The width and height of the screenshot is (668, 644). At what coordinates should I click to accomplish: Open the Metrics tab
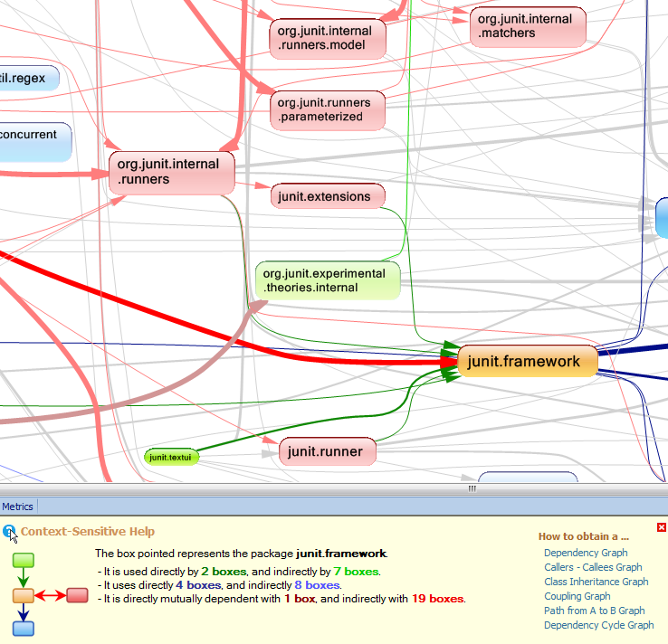click(17, 507)
